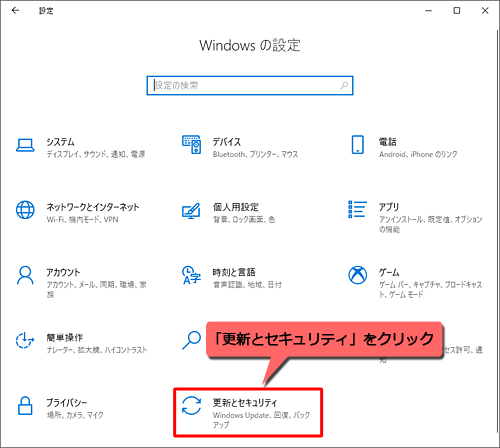
Task: Click the ナレーター、拡大鏡、ハイコントラスト description
Action: pyautogui.click(x=97, y=350)
